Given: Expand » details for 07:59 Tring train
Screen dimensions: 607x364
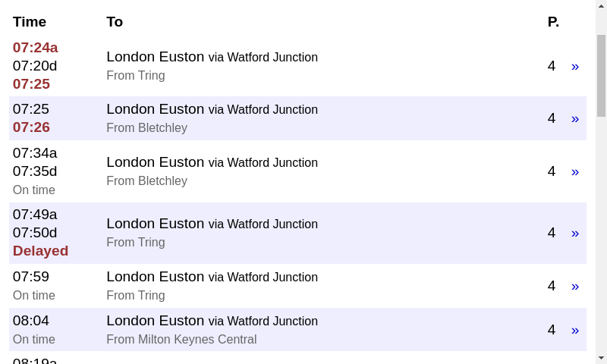Looking at the screenshot, I should click(575, 286).
